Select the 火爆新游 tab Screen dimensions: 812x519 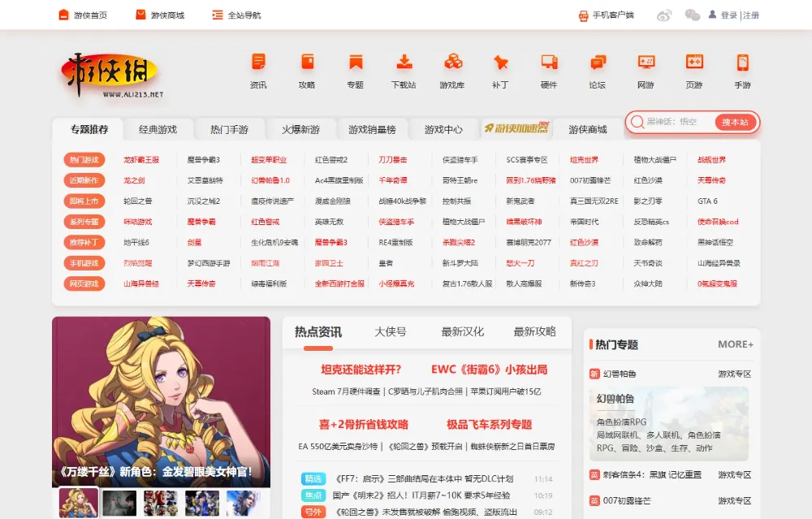click(x=301, y=129)
